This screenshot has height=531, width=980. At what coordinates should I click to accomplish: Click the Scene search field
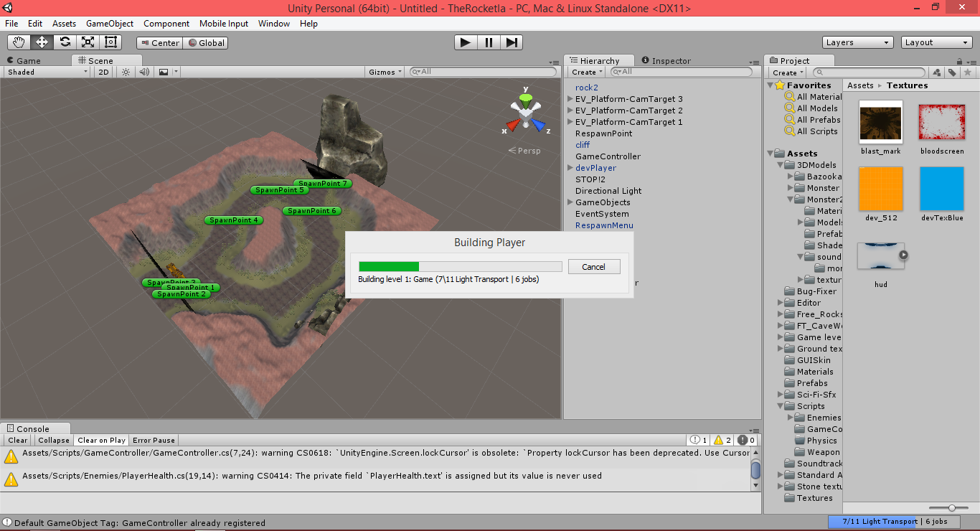[x=483, y=72]
